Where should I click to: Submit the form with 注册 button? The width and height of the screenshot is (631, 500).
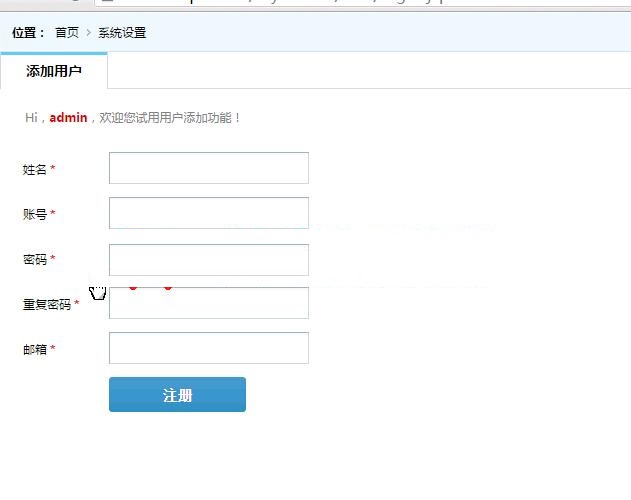177,395
